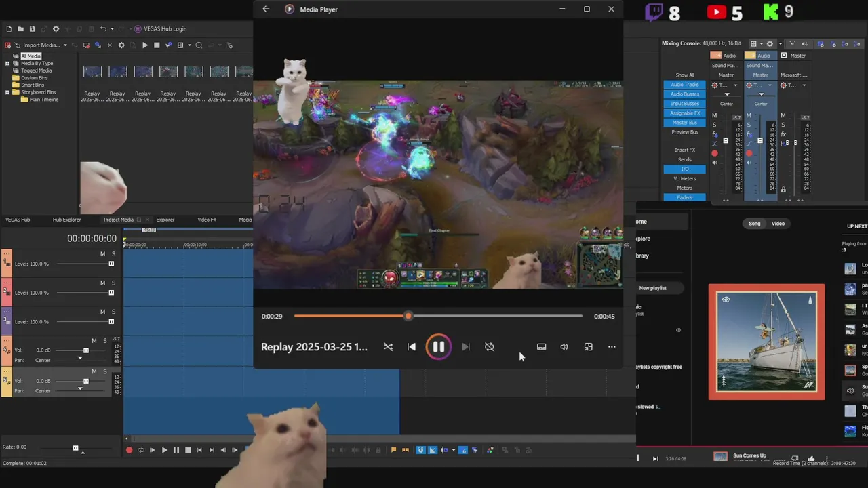
Task: Go back using Media Player back arrow
Action: tap(266, 9)
